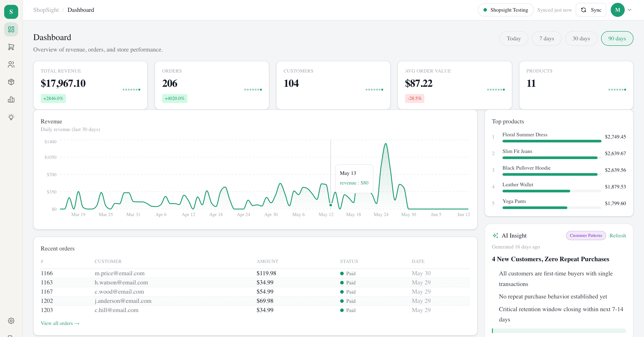Screen dimensions: 644x337
Task: Click the Customer Patterns tag
Action: (586, 236)
